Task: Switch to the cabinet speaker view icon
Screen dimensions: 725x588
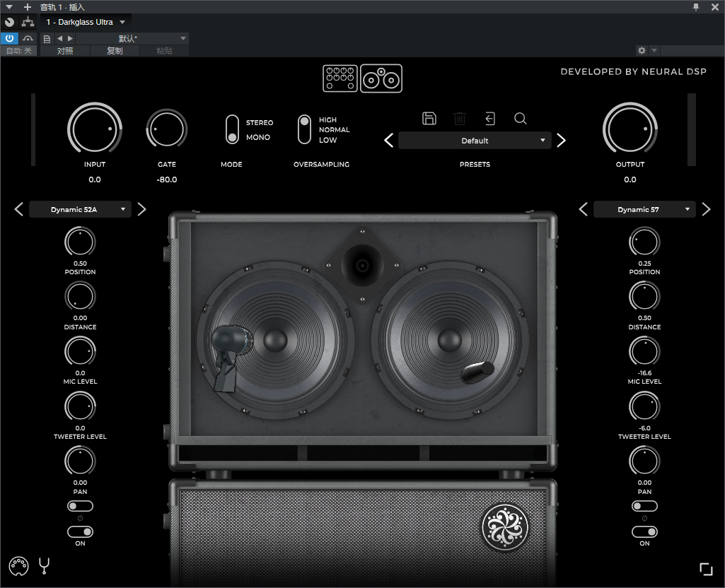Action: coord(381,78)
